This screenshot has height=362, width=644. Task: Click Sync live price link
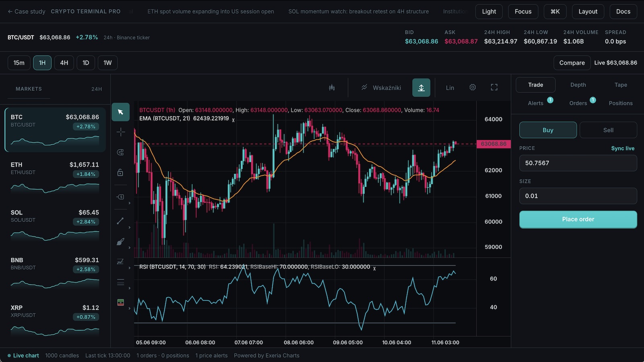coord(623,148)
